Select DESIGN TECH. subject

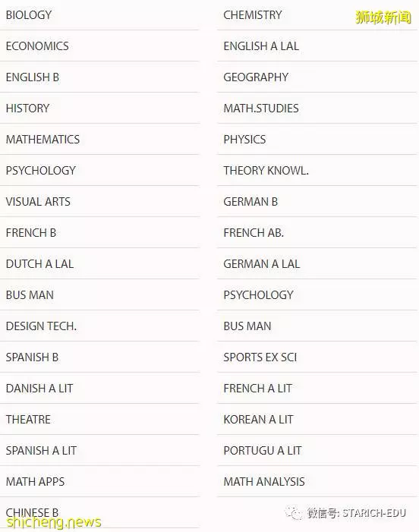coord(99,326)
